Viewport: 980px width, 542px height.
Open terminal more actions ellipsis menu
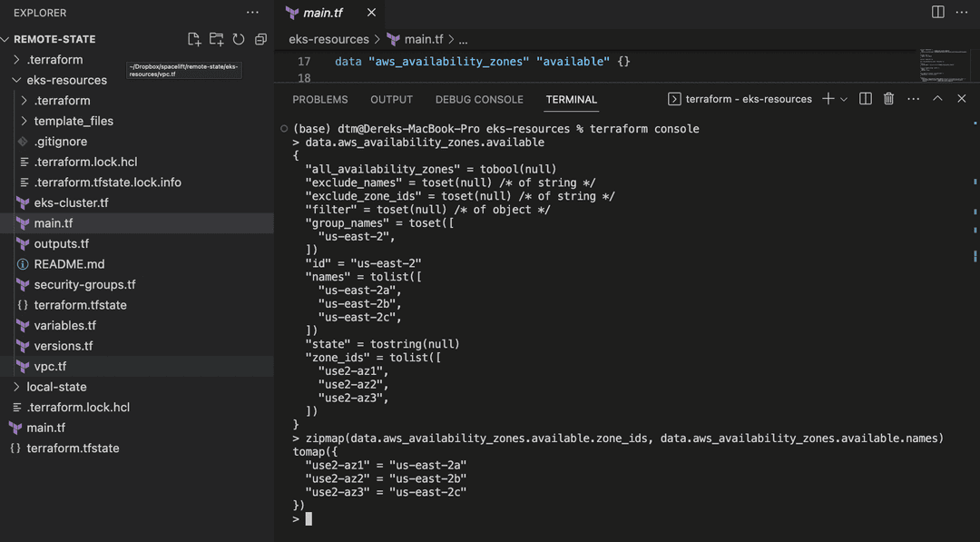click(x=913, y=98)
